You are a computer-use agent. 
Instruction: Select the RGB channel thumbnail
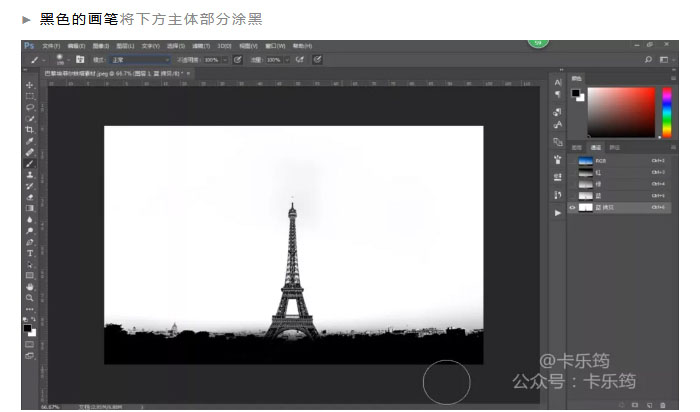[x=585, y=161]
